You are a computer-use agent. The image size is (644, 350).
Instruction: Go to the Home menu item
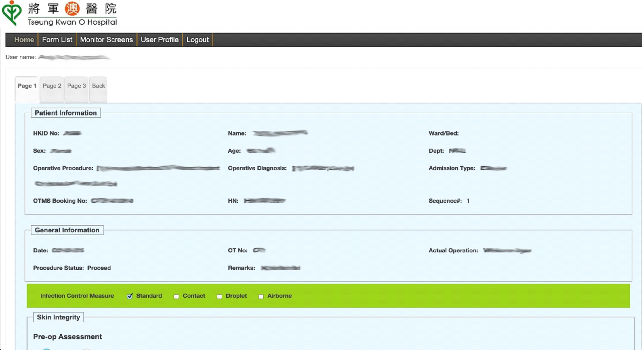click(24, 40)
